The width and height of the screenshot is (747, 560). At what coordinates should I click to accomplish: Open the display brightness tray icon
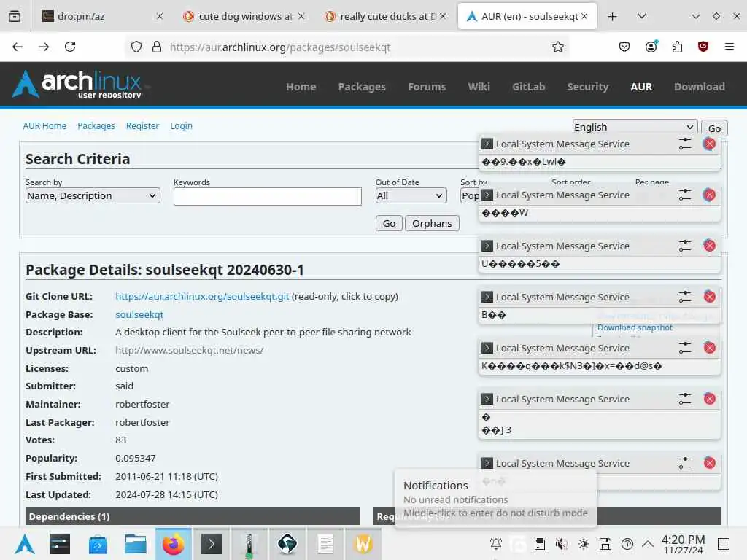[583, 544]
